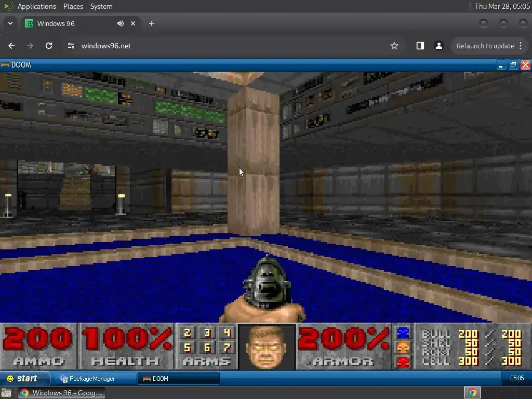Viewport: 532px width, 399px height.
Task: Click Relaunch to update button
Action: (485, 46)
